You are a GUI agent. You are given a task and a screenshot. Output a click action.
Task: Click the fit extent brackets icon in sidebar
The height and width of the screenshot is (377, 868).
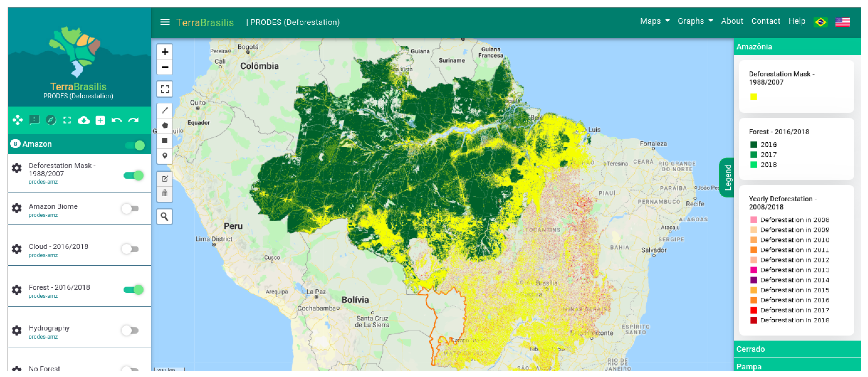67,120
